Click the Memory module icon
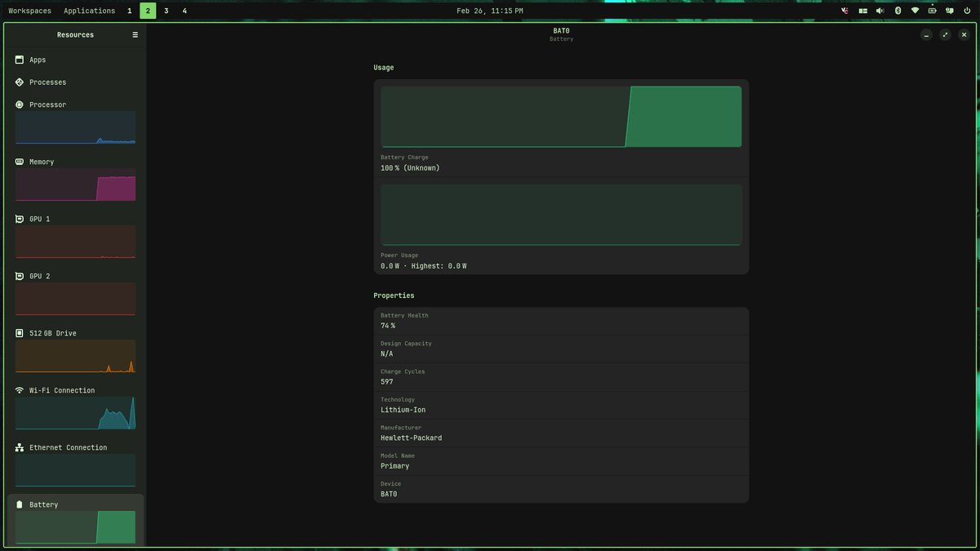The image size is (980, 551). (20, 162)
